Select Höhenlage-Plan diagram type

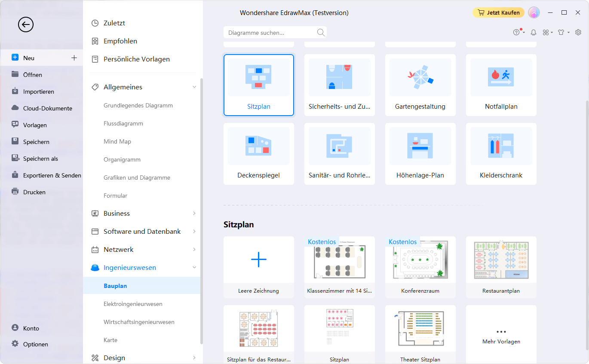point(420,154)
